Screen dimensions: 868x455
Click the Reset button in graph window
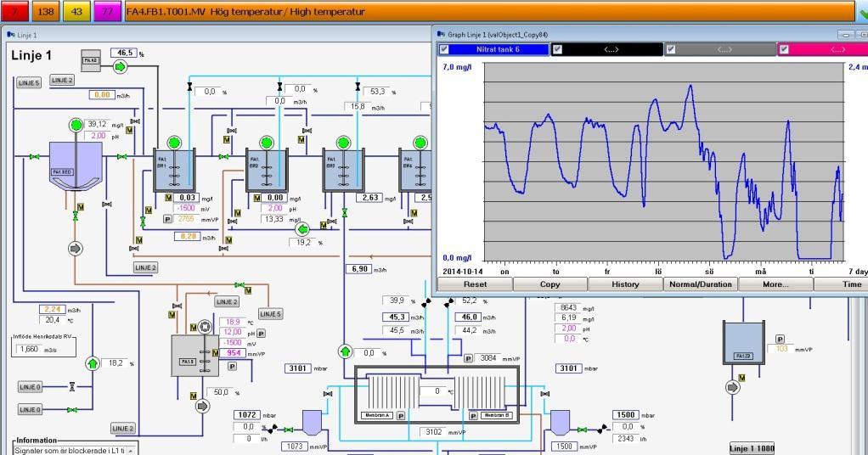coord(475,284)
